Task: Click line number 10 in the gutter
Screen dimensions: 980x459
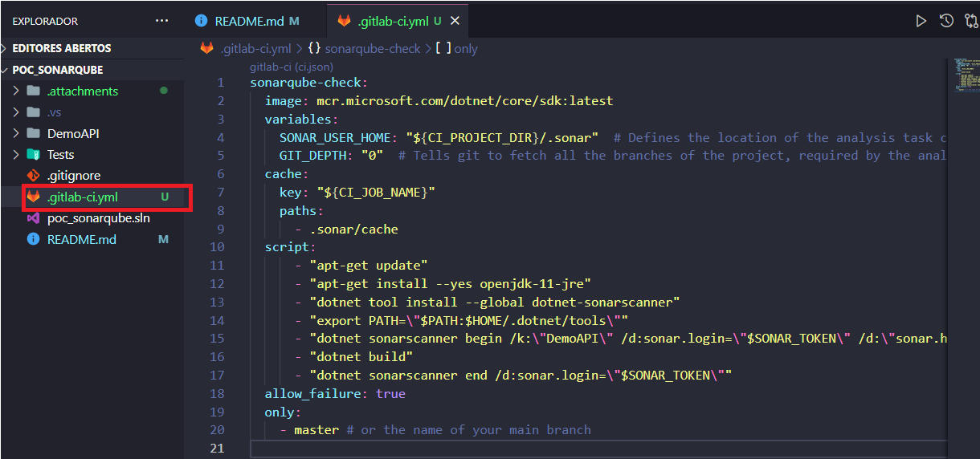Action: click(217, 247)
